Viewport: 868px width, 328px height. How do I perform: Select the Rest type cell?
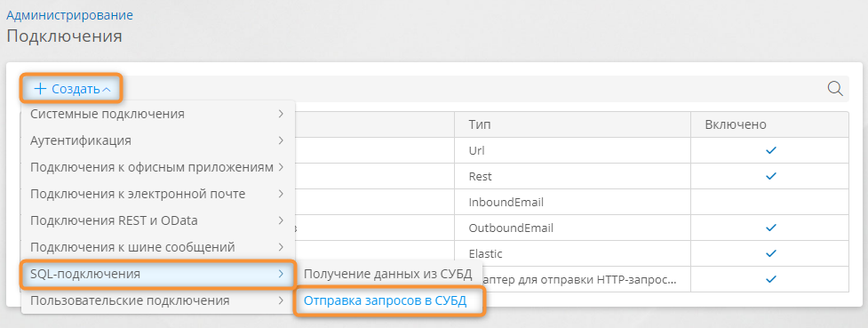[x=572, y=176]
